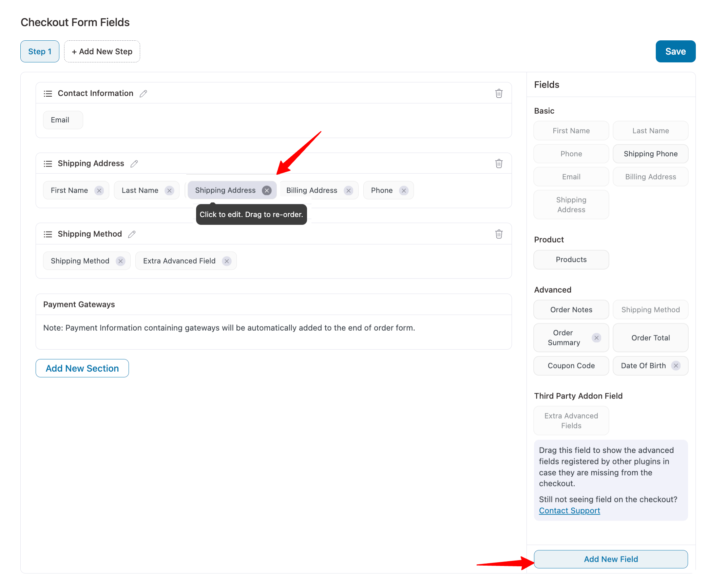Click the Coupon Code field tile

pyautogui.click(x=571, y=366)
